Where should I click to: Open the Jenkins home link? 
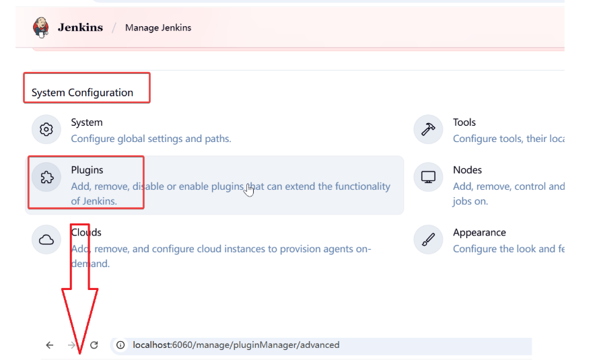pos(80,28)
